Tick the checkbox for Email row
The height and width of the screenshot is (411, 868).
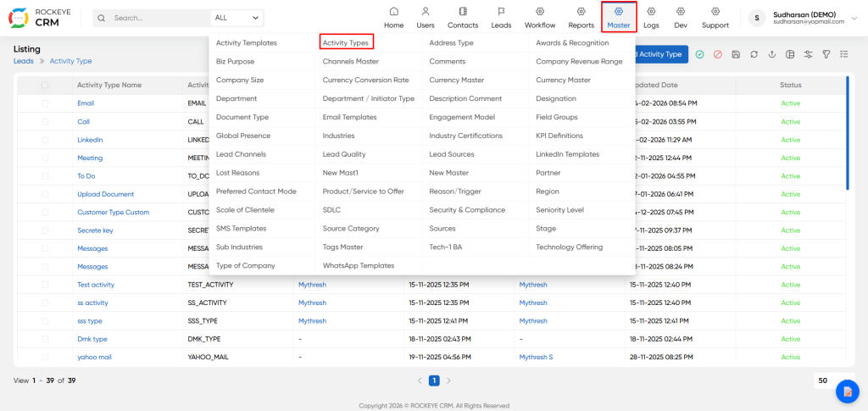coord(45,103)
